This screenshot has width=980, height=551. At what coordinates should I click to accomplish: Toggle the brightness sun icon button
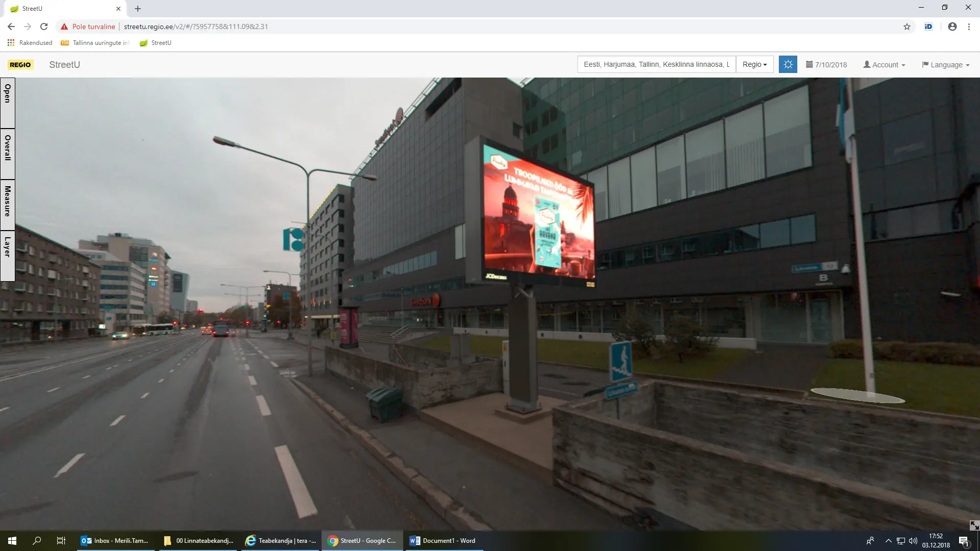tap(788, 64)
